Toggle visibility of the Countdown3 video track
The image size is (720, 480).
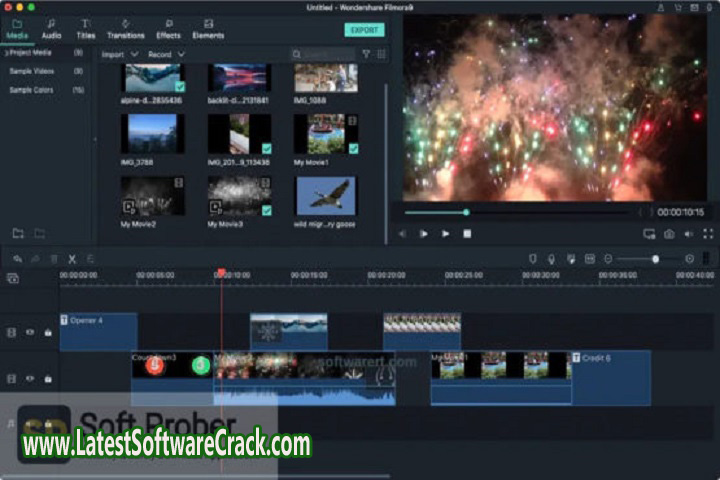[x=30, y=379]
